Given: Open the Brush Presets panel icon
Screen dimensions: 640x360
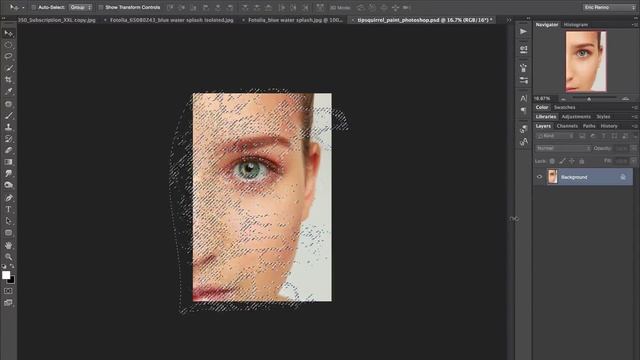Looking at the screenshot, I should coord(524,80).
